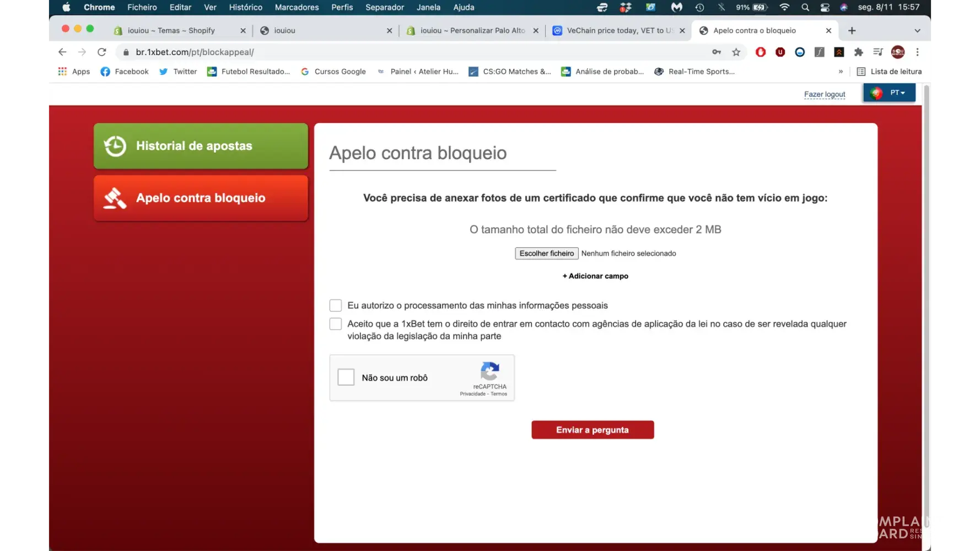Open the 'Painel ‹ Atelier Hu...' bookmark
Screen dimensions: 980x551
point(417,71)
